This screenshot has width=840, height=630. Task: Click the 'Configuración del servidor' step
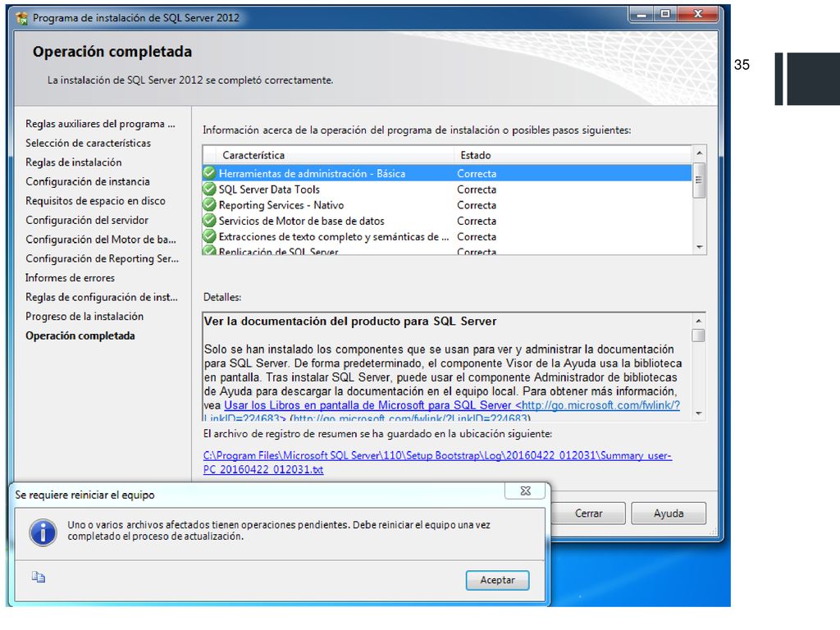coord(87,220)
